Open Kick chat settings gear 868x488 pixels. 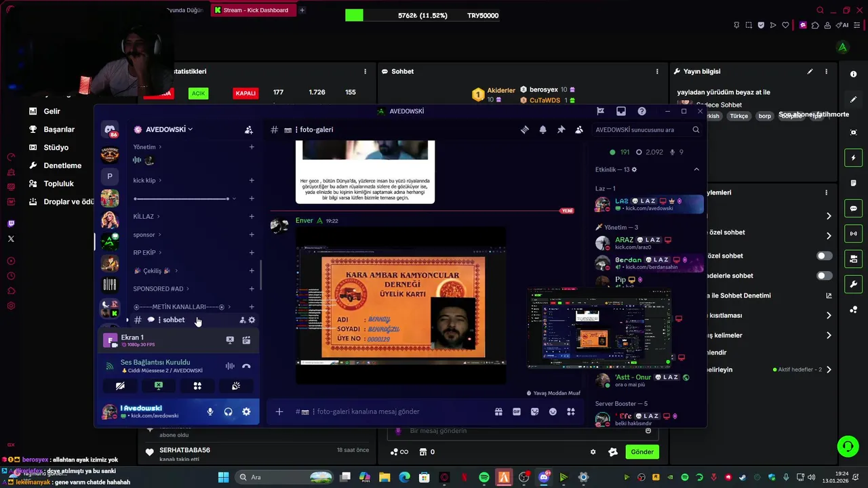593,452
